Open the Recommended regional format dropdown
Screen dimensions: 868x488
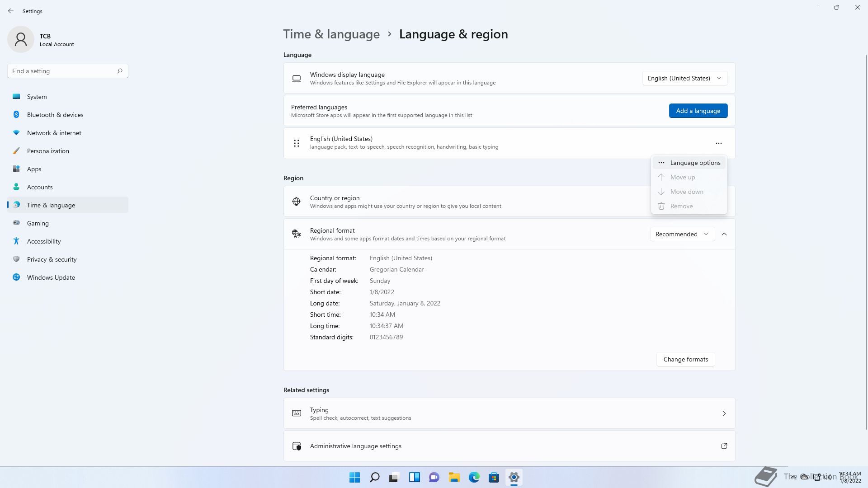click(x=682, y=234)
